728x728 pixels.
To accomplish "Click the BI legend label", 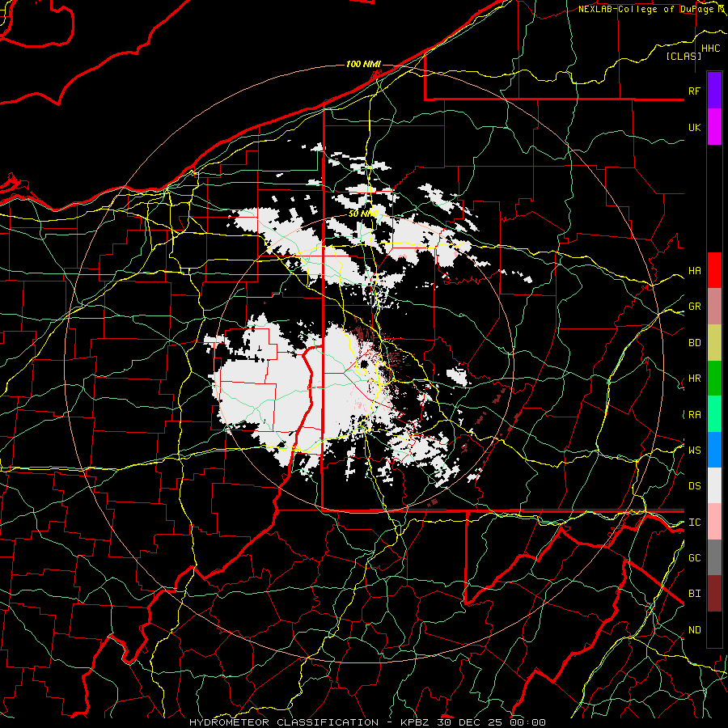I will (x=694, y=594).
